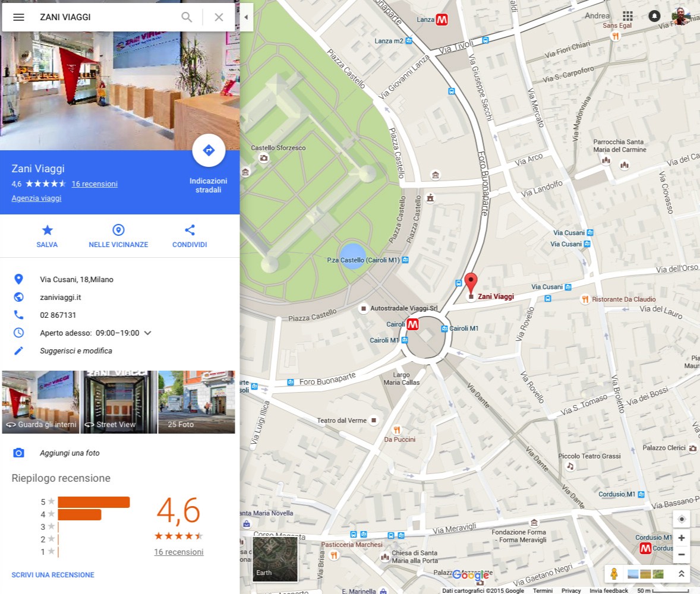Select the Fondazione Forma museum icon

coord(534,523)
